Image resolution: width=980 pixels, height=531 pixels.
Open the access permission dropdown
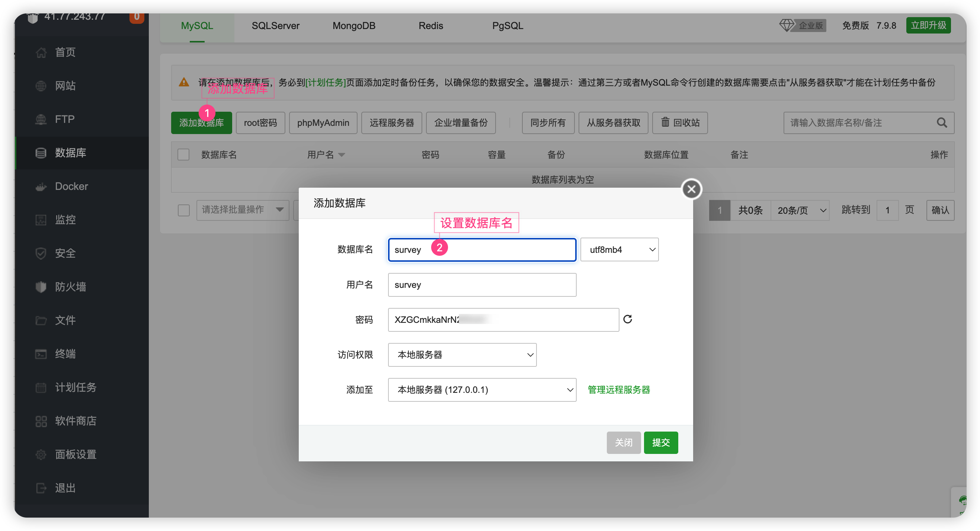coord(462,355)
